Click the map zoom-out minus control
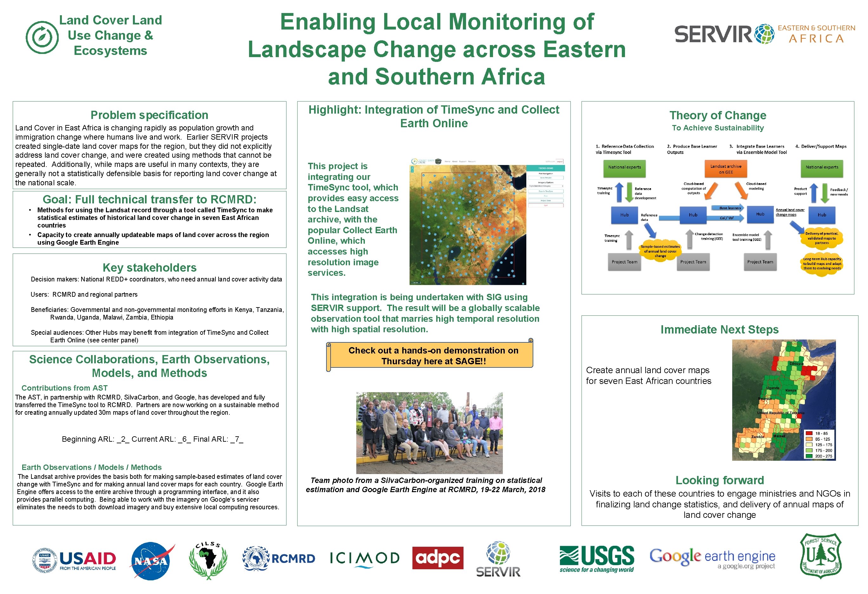This screenshot has height=594, width=868. pyautogui.click(x=412, y=171)
